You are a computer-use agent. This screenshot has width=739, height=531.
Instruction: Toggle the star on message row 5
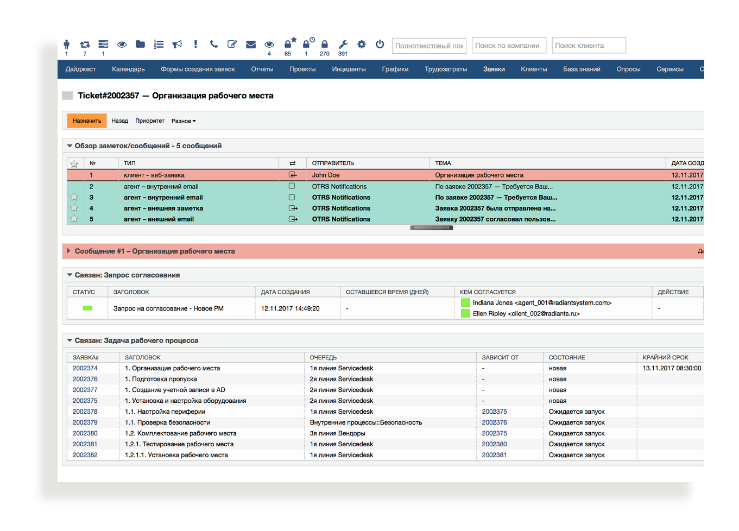[73, 219]
